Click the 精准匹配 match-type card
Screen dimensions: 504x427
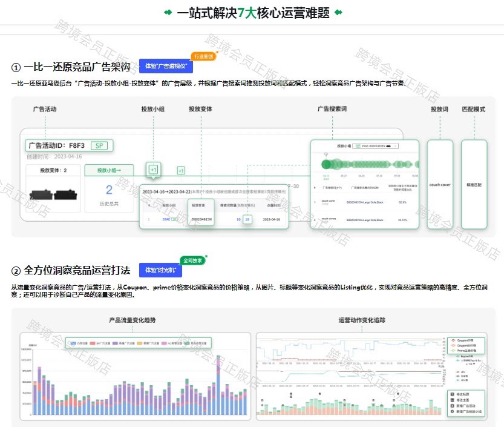pos(474,185)
